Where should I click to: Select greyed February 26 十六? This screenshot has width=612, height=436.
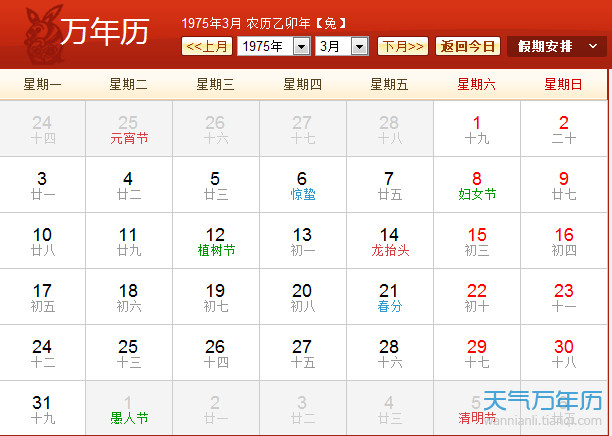point(216,129)
